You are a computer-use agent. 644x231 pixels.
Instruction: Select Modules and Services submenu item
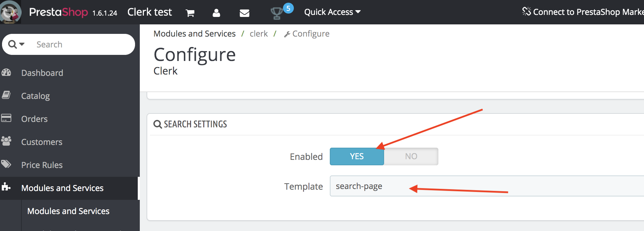(x=68, y=211)
